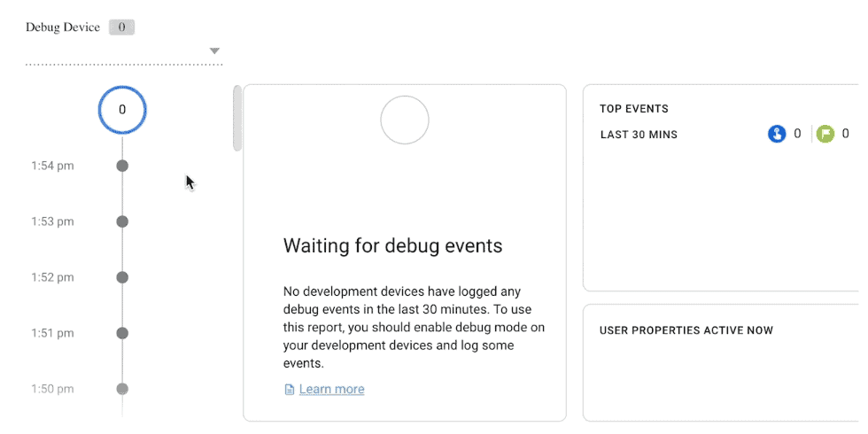The width and height of the screenshot is (868, 434).
Task: Select the 1:53 pm timeline dot
Action: pyautogui.click(x=122, y=221)
